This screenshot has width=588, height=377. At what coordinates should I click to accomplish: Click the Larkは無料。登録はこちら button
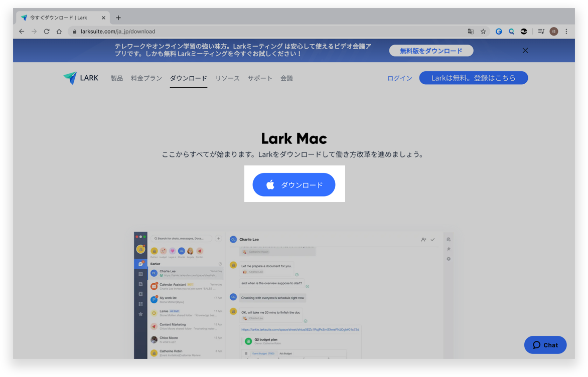(473, 78)
